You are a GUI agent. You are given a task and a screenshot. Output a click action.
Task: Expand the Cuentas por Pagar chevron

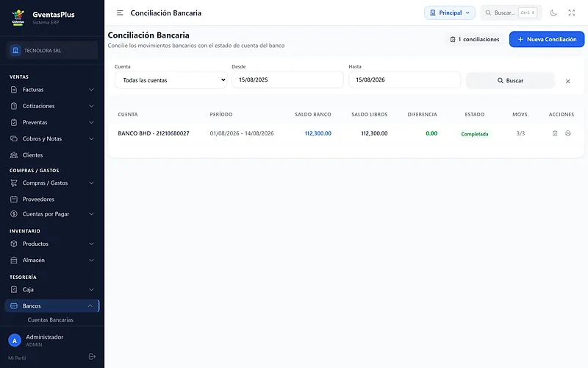pos(91,214)
